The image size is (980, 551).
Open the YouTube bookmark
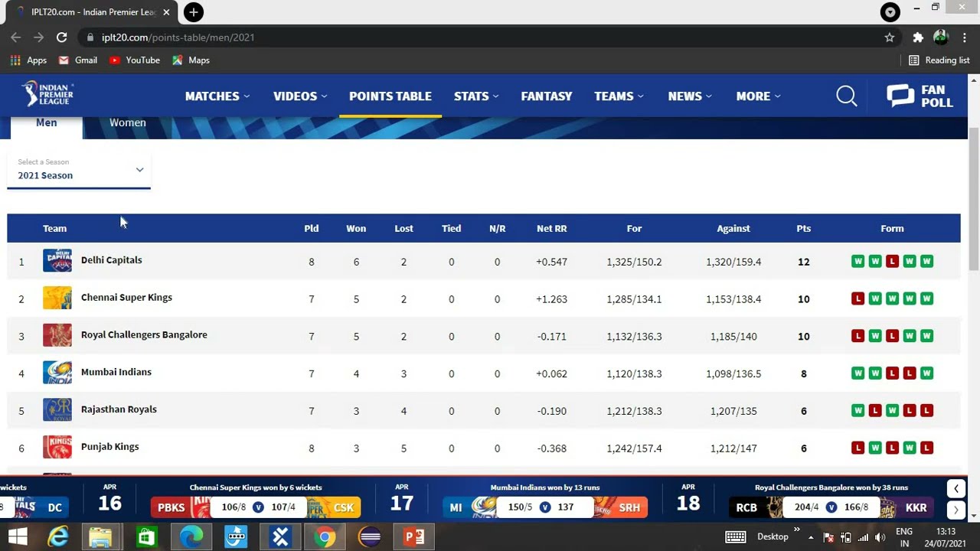[x=135, y=60]
